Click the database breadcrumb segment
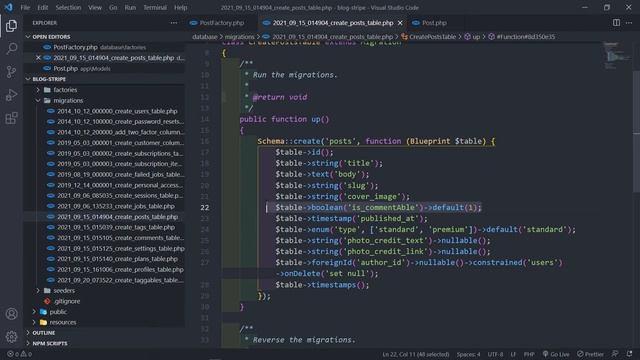 coord(205,37)
